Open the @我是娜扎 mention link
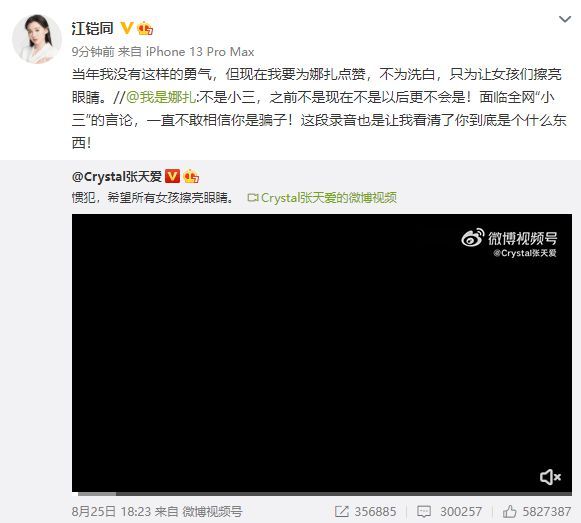Viewport: 581px width, 523px height. click(161, 97)
